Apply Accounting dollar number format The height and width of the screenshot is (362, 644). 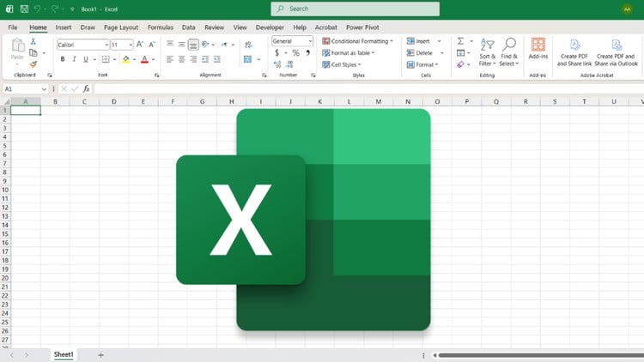(277, 52)
